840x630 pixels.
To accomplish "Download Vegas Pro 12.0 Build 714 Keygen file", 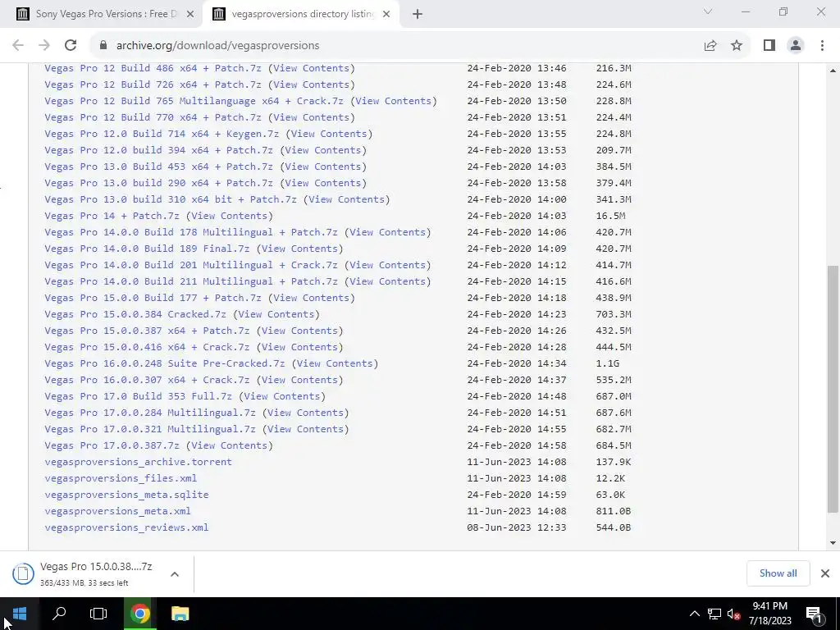I will [162, 134].
